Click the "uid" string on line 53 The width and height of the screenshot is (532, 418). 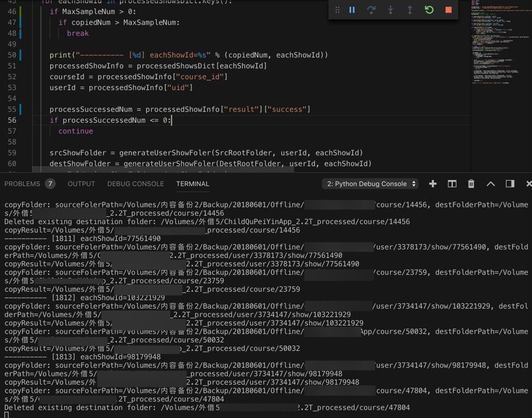click(x=178, y=88)
